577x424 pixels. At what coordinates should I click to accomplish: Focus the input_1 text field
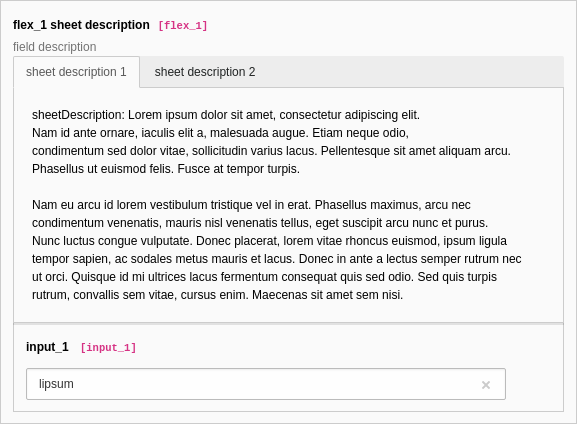(266, 384)
